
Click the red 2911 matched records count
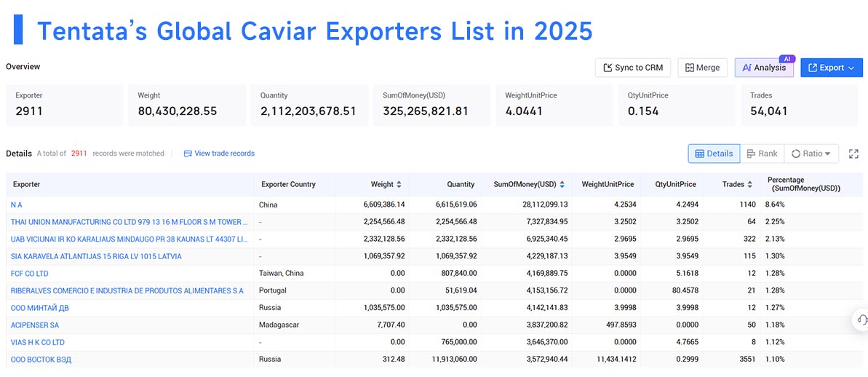point(79,154)
